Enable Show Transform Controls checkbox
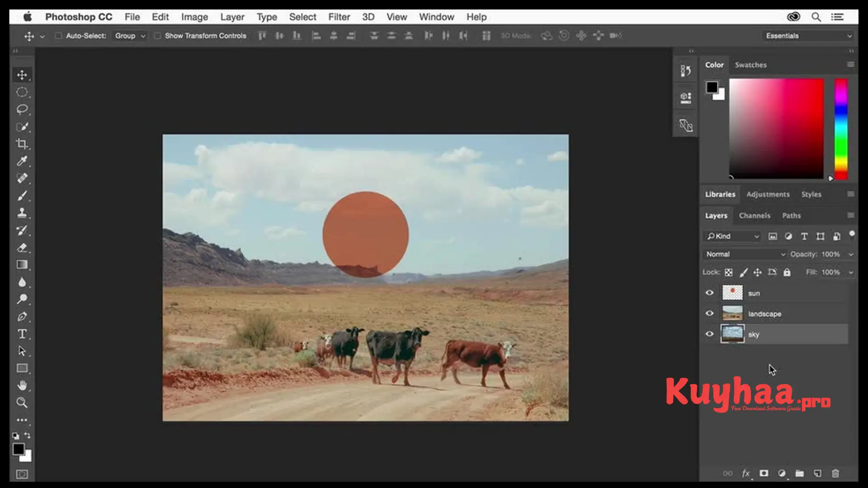 click(157, 35)
